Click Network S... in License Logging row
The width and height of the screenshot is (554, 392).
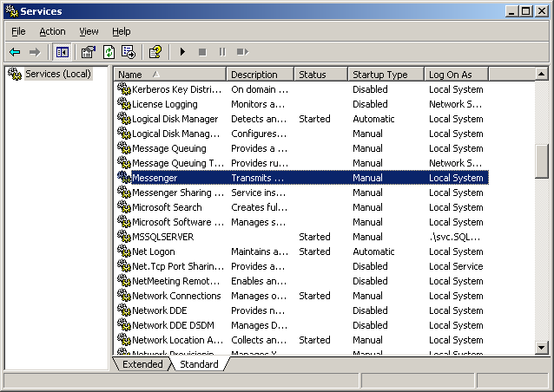455,104
